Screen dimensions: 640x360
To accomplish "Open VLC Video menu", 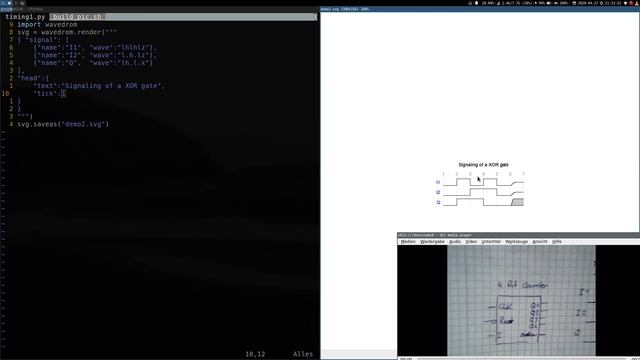I will coord(471,242).
